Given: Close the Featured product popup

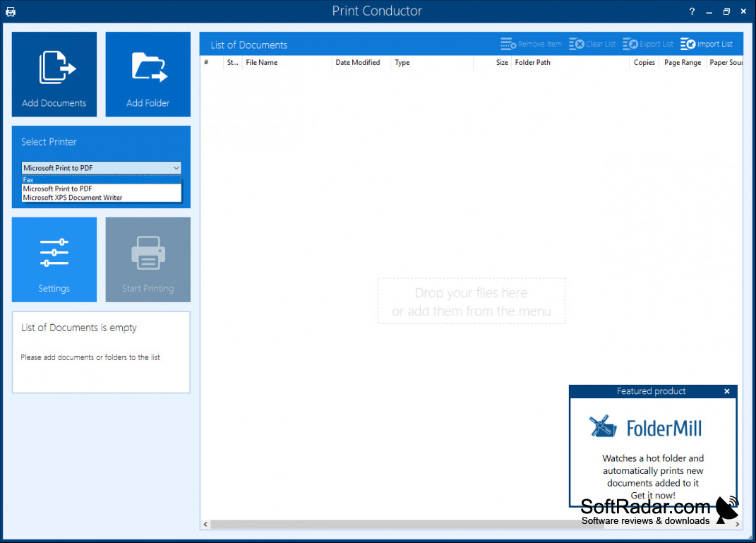Looking at the screenshot, I should coord(726,391).
